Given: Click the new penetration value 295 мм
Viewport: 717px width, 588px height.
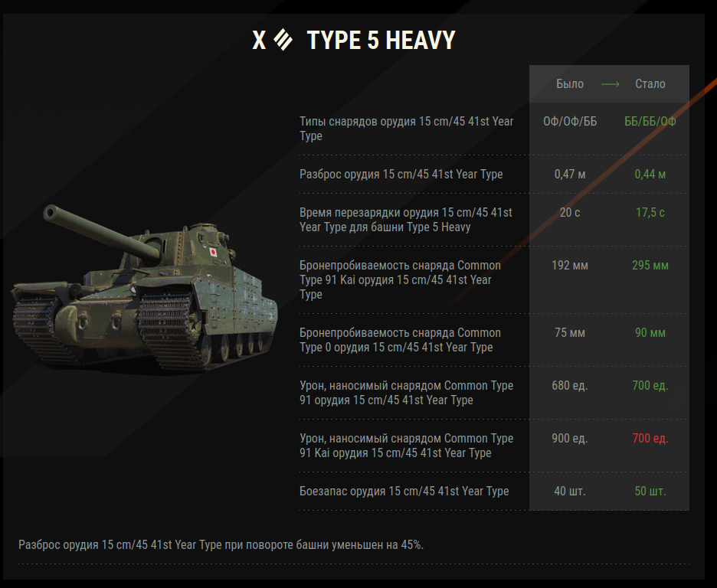Looking at the screenshot, I should click(x=650, y=266).
